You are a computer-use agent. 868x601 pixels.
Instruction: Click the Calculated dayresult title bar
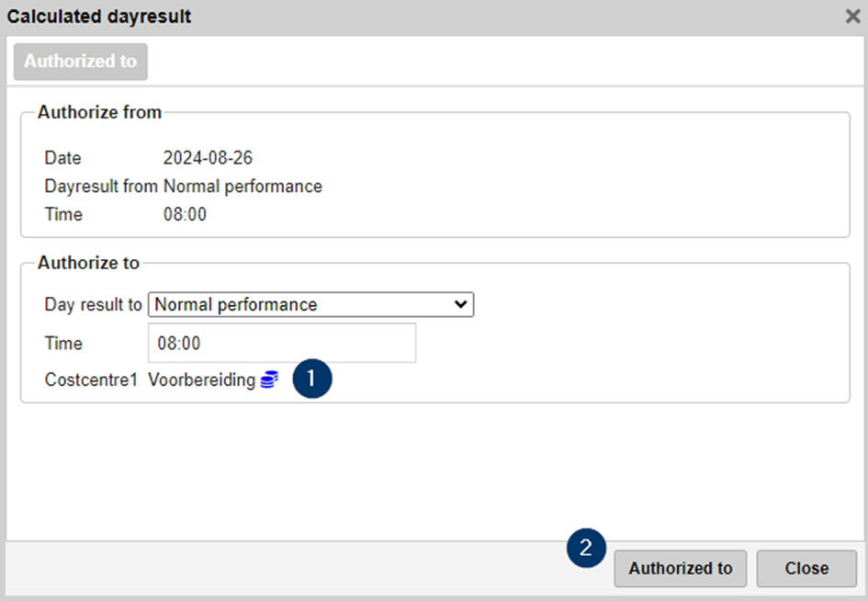pyautogui.click(x=99, y=17)
